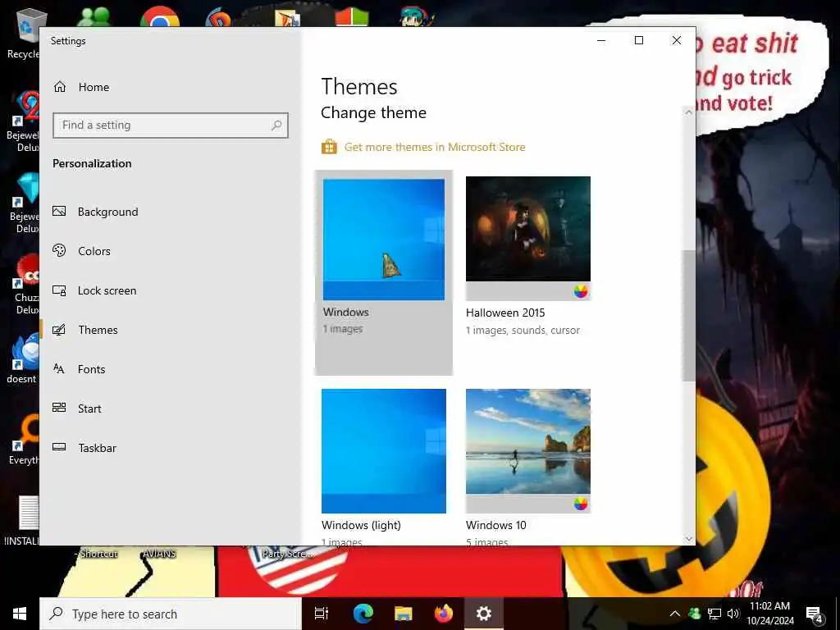
Task: Go to Settings Home
Action: [81, 87]
